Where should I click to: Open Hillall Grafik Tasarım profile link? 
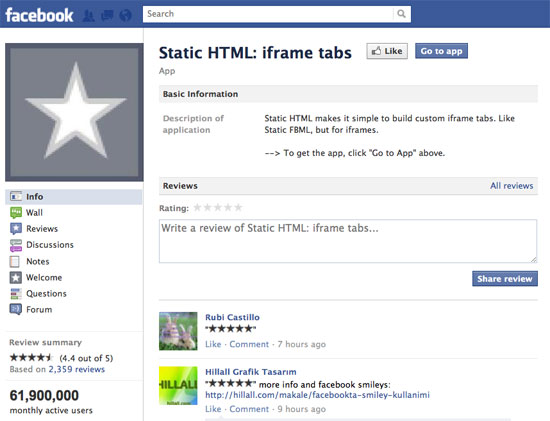click(x=251, y=372)
